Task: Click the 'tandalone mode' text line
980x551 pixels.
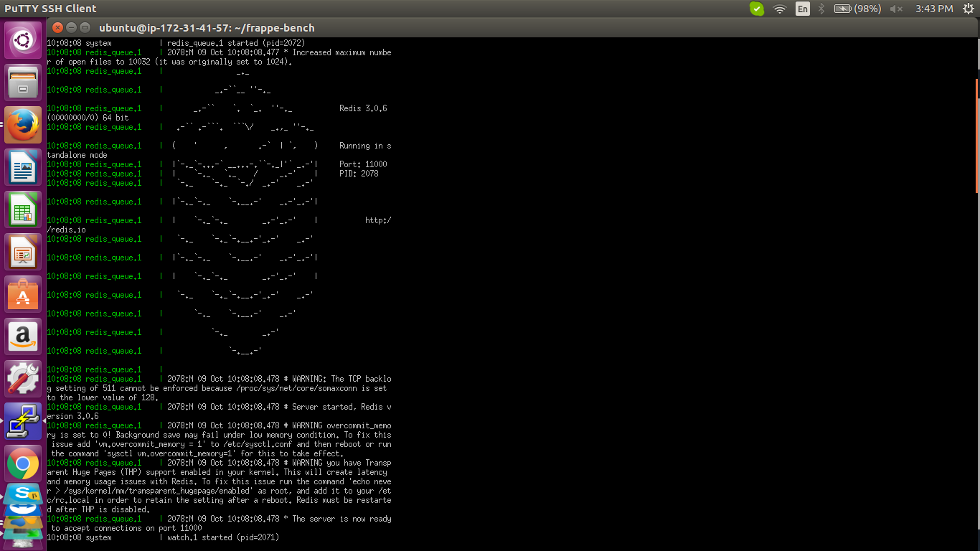Action: [77, 155]
